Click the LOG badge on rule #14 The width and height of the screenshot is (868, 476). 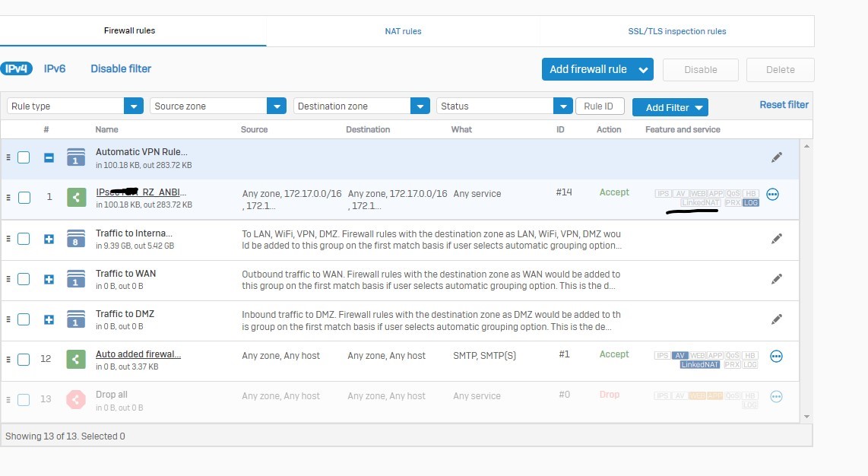point(751,202)
